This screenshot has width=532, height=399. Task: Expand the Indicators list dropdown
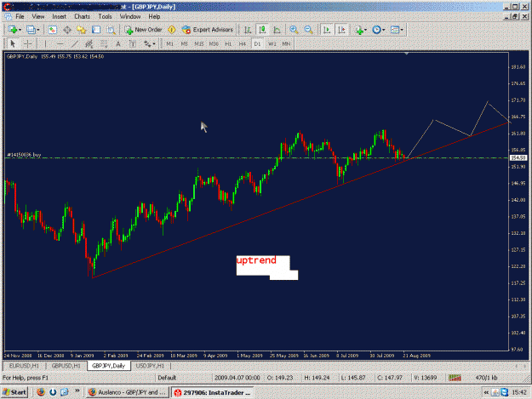tap(365, 30)
